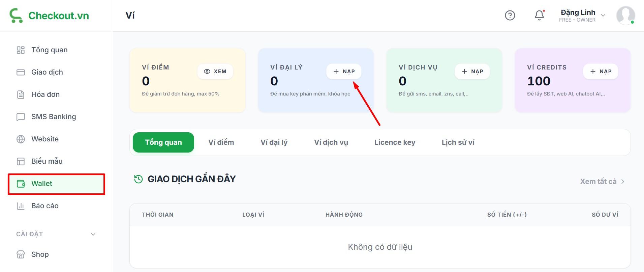The image size is (644, 272).
Task: Go to Giao dịch in the sidebar
Action: [47, 72]
